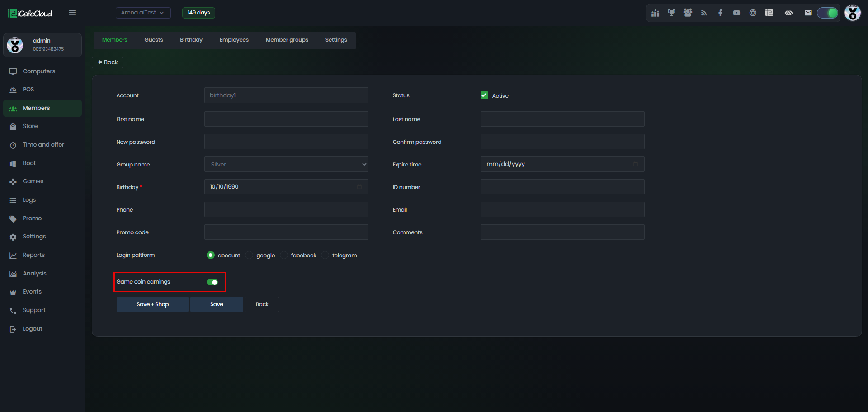868x412 pixels.
Task: Go to Boot in the sidebar
Action: click(42, 163)
